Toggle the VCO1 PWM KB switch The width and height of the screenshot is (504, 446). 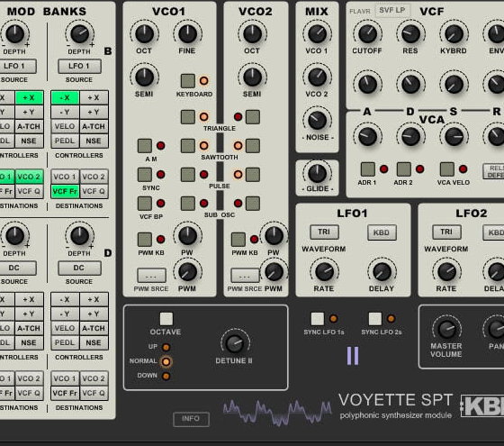tap(145, 240)
